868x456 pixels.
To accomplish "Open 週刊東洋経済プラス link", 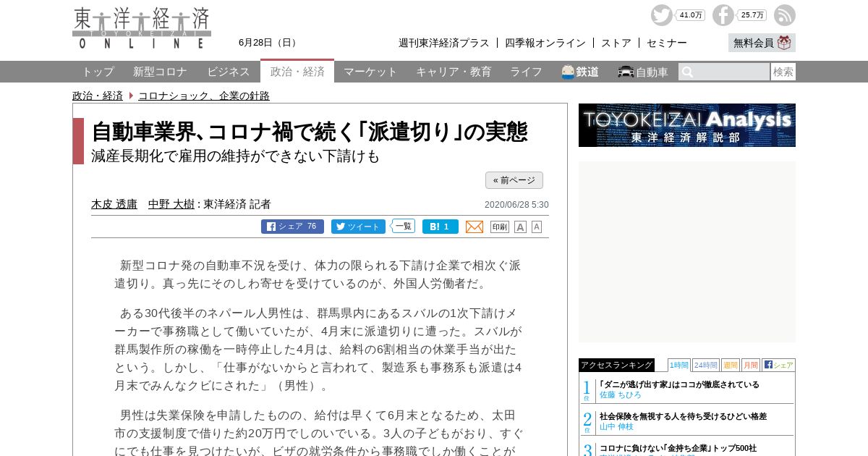I will pos(444,43).
